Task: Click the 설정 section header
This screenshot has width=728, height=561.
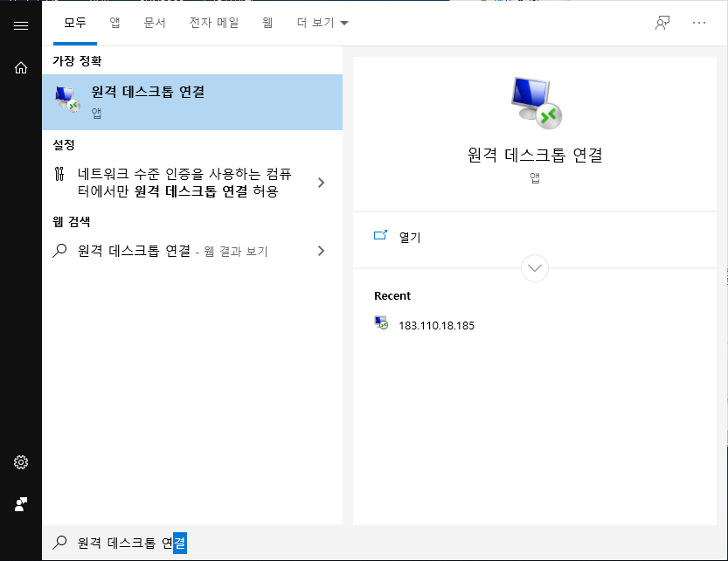Action: click(64, 144)
